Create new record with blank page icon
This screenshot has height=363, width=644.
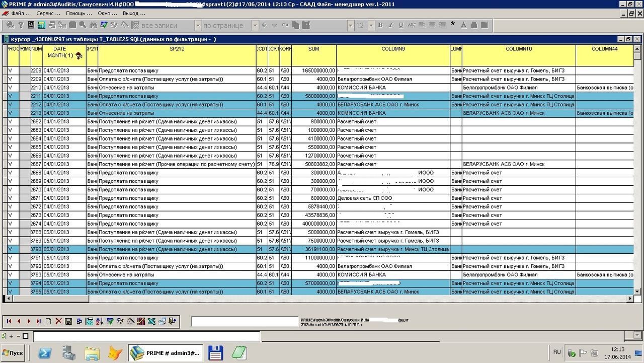point(48,321)
